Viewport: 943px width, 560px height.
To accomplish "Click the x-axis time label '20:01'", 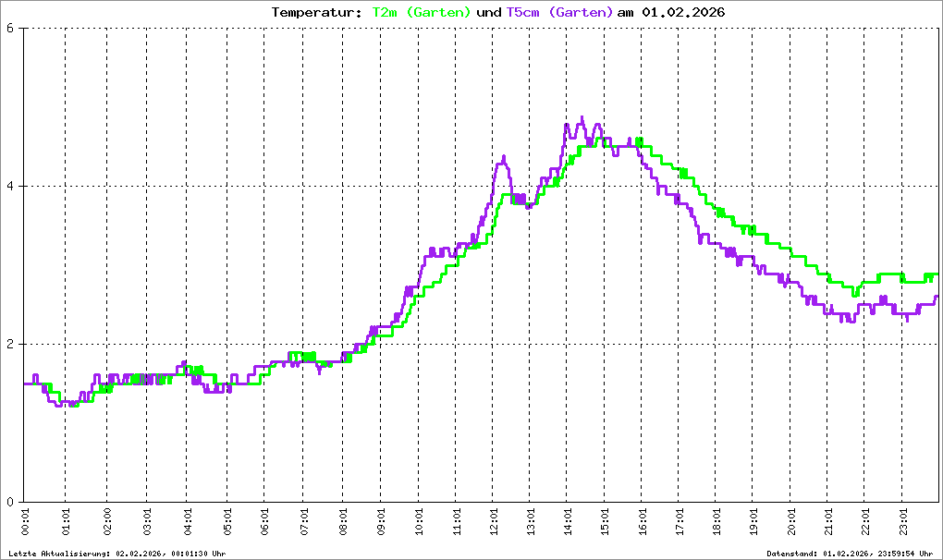I will click(790, 521).
